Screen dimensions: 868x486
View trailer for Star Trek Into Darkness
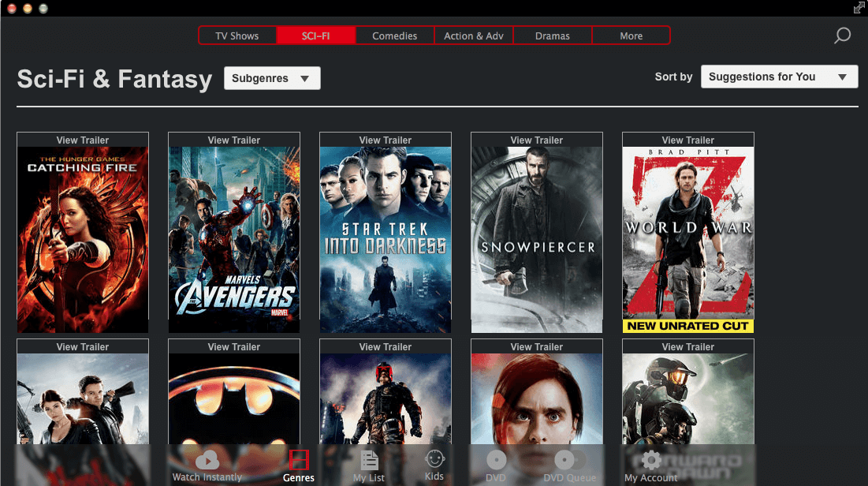click(x=386, y=140)
